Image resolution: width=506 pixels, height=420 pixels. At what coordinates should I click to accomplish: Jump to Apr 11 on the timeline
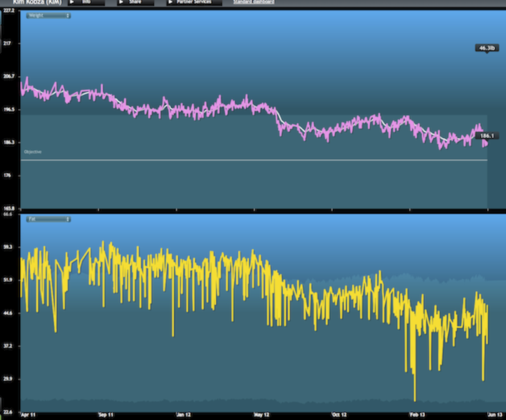pos(28,415)
